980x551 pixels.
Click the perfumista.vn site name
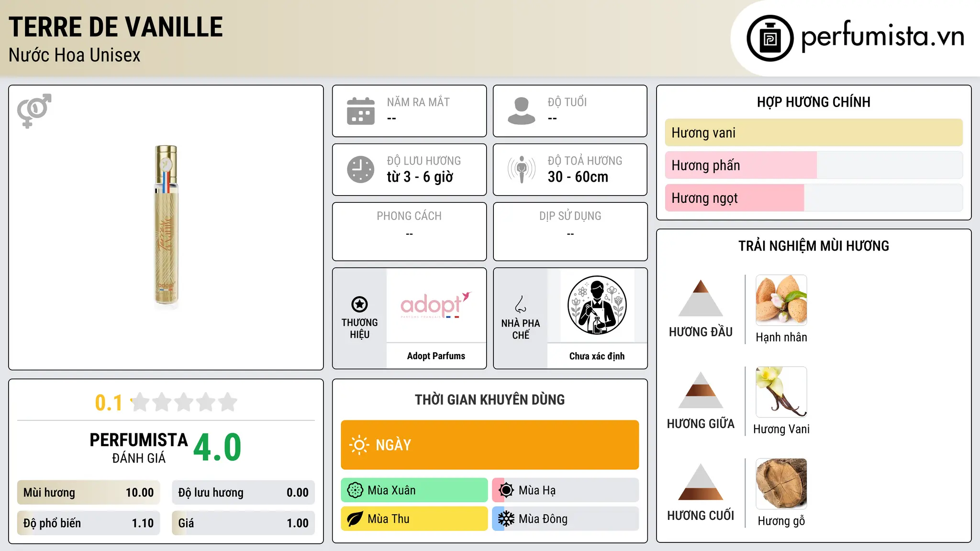(x=882, y=36)
